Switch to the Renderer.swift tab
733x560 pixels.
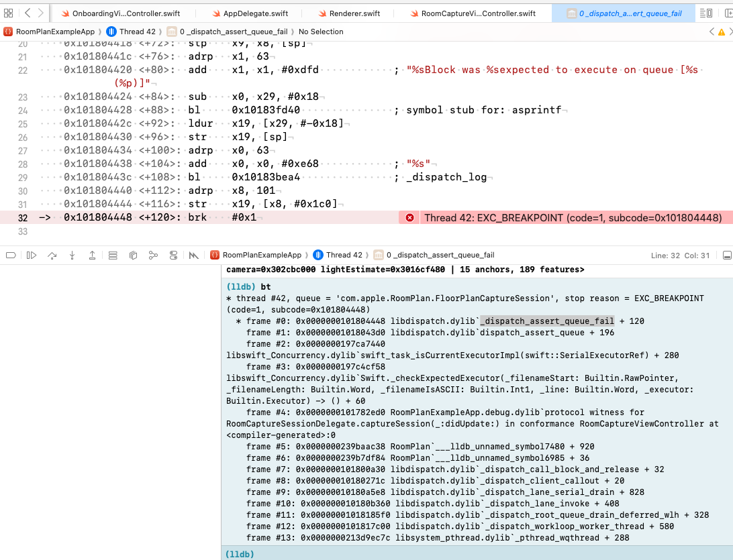tap(348, 13)
